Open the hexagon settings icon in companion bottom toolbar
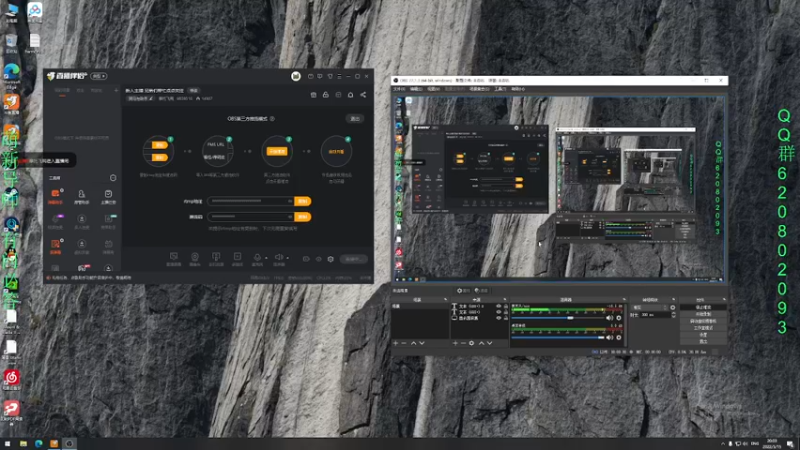 coord(331,259)
